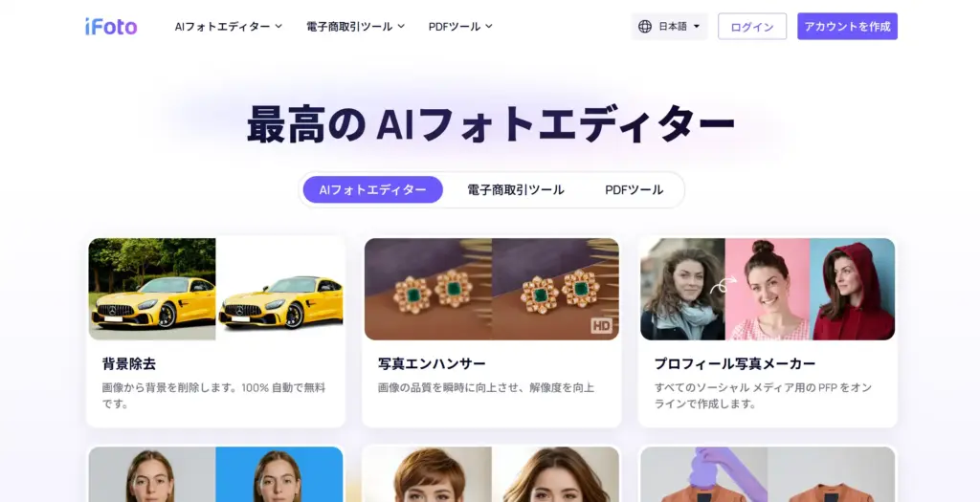Click the ログイン button
980x502 pixels.
(752, 26)
